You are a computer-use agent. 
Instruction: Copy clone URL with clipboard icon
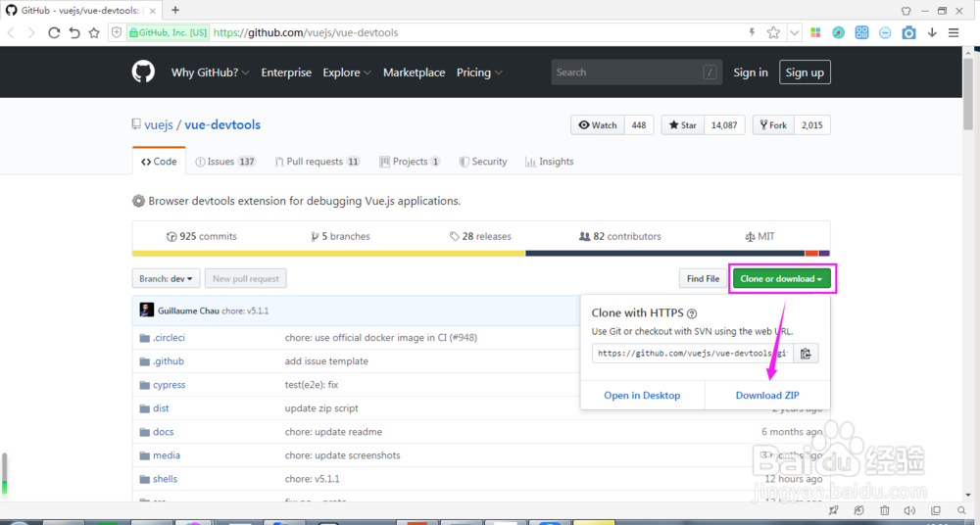[x=807, y=354]
